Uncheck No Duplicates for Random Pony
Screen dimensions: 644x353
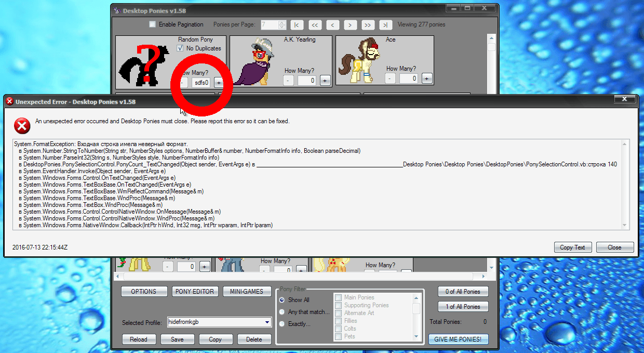pyautogui.click(x=180, y=48)
